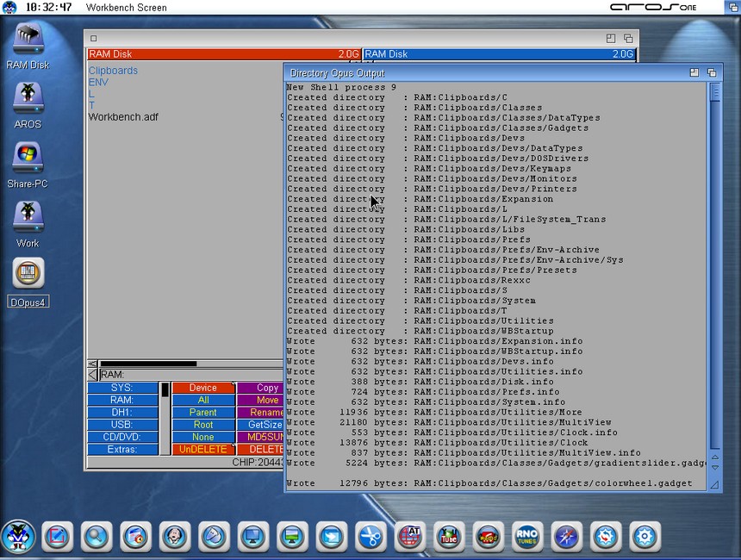Launch the compass browser icon in dock

(566, 537)
